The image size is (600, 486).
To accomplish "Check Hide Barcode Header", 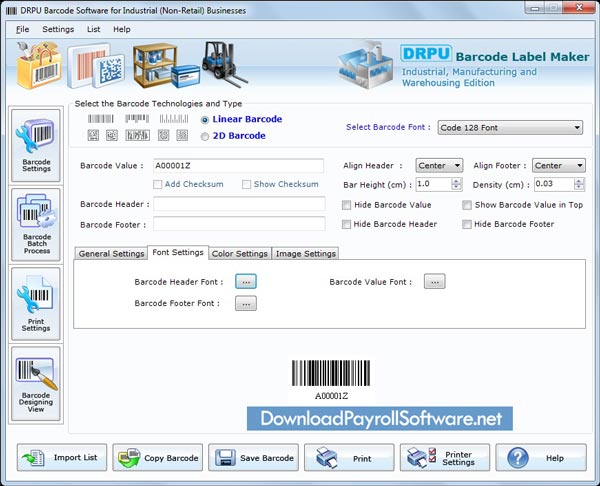I will (x=346, y=224).
